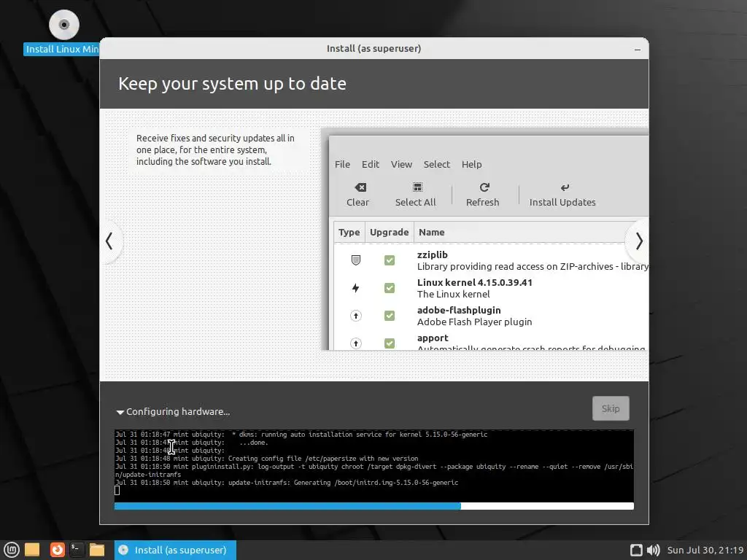
Task: Click the update-initramfs Generating log line
Action: pos(286,483)
